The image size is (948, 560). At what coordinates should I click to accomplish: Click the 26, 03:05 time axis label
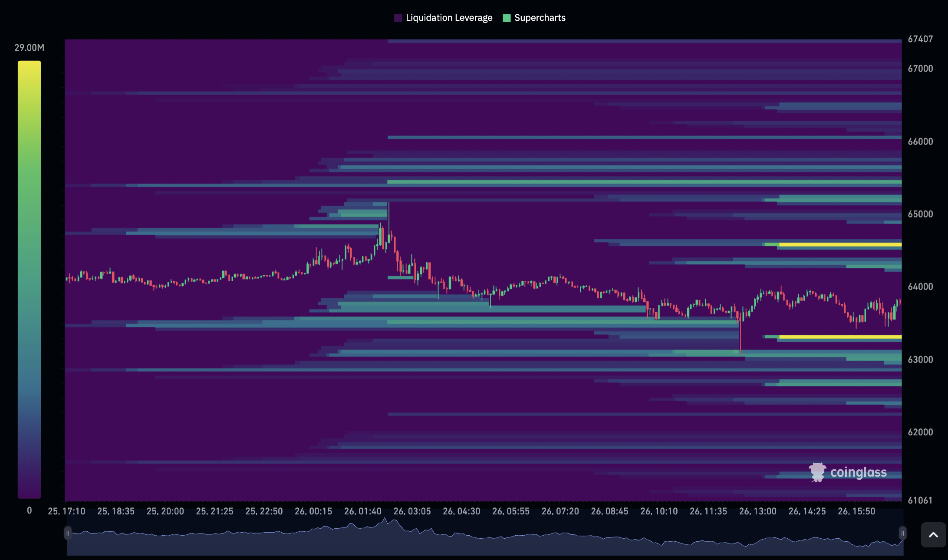[412, 511]
